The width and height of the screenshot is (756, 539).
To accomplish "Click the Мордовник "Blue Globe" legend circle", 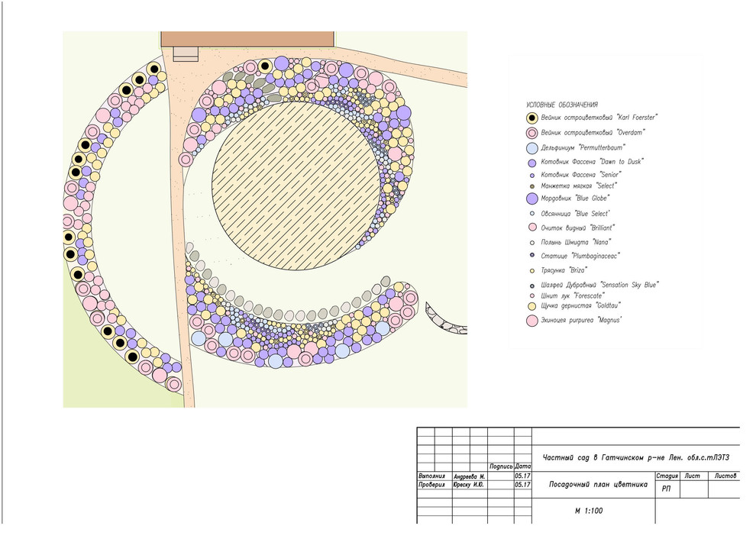I will tap(532, 198).
